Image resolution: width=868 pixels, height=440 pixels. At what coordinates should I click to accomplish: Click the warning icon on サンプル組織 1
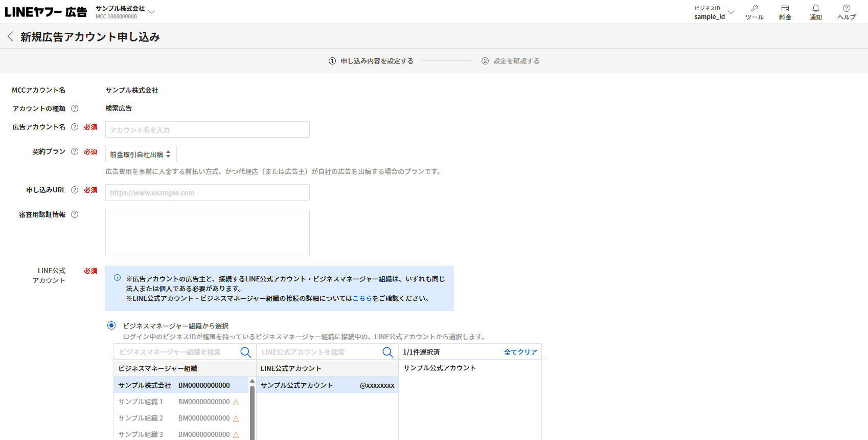[x=236, y=402]
